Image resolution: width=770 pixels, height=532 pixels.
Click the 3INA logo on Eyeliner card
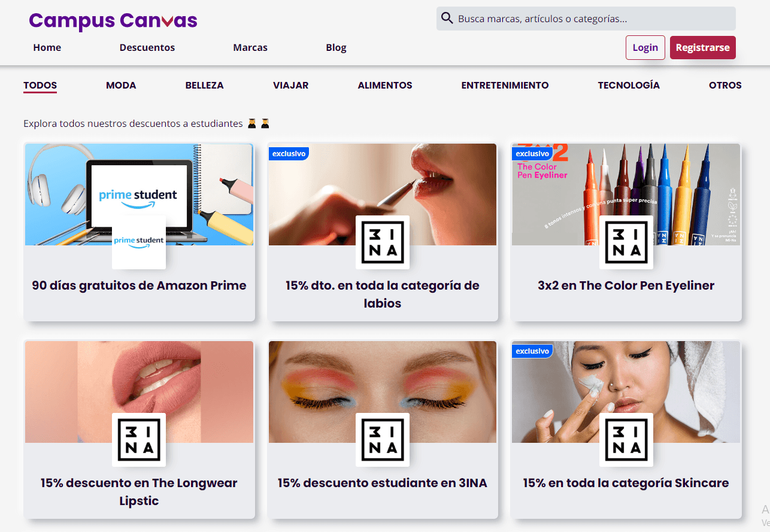[626, 242]
